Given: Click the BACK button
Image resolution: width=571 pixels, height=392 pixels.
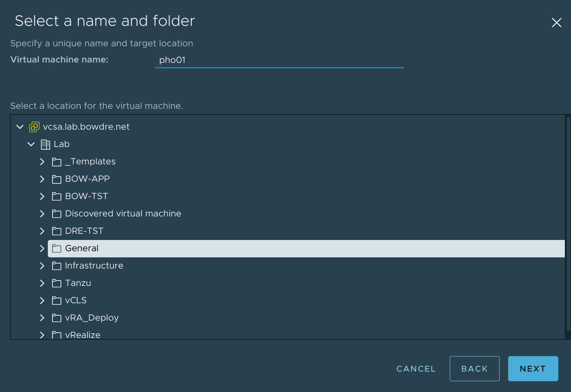Looking at the screenshot, I should point(475,369).
